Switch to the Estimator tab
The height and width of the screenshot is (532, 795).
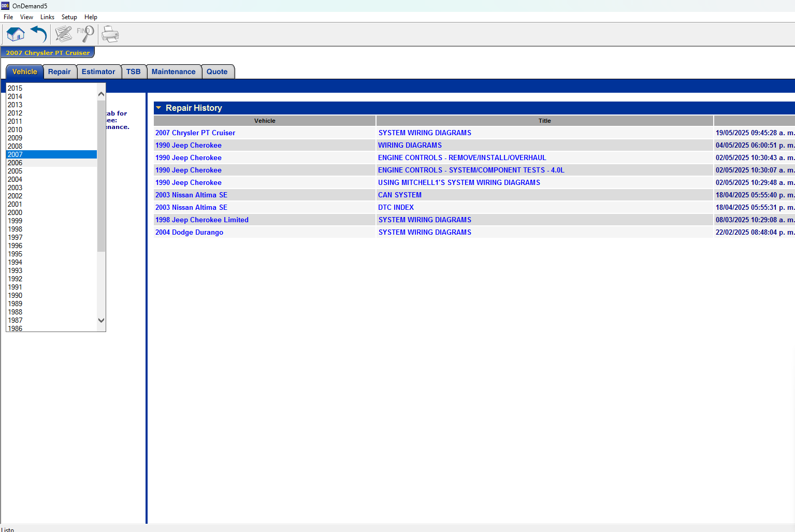(98, 71)
